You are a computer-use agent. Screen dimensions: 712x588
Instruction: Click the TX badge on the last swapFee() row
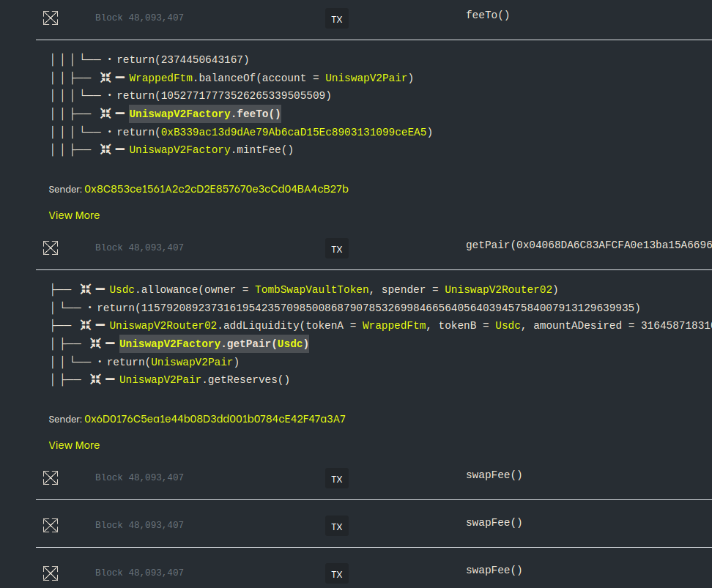click(337, 573)
